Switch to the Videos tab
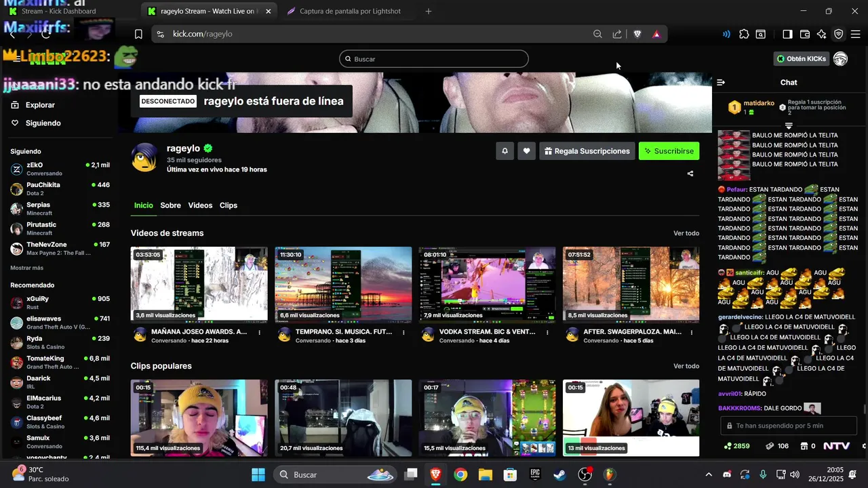The height and width of the screenshot is (488, 868). [x=200, y=205]
